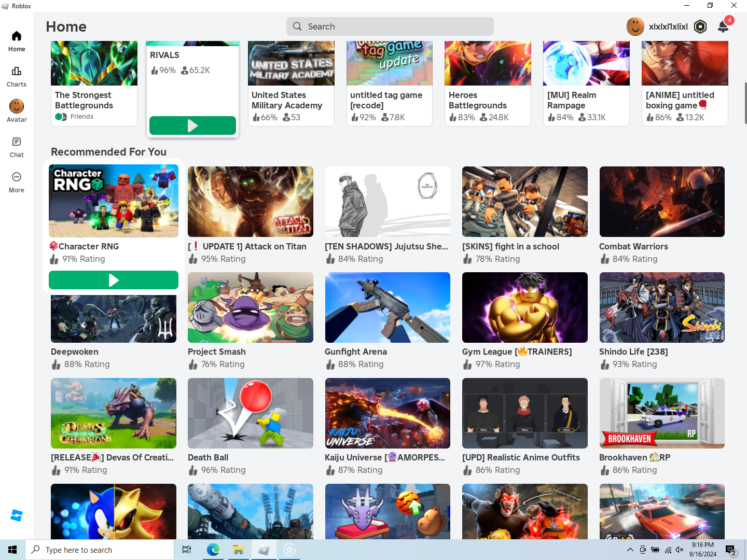
Task: Open The Strongest Battlegrounds game card
Action: click(94, 83)
